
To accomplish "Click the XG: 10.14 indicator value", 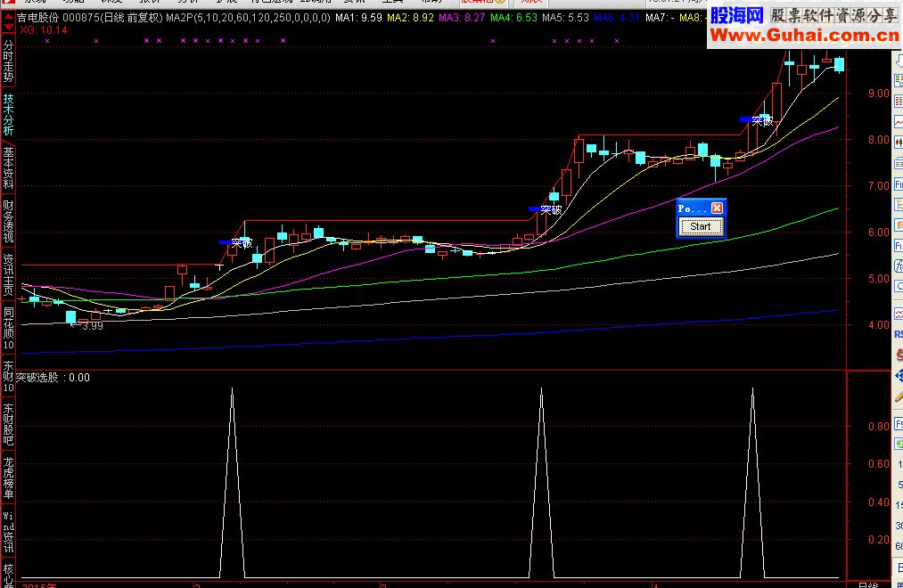I will point(44,29).
